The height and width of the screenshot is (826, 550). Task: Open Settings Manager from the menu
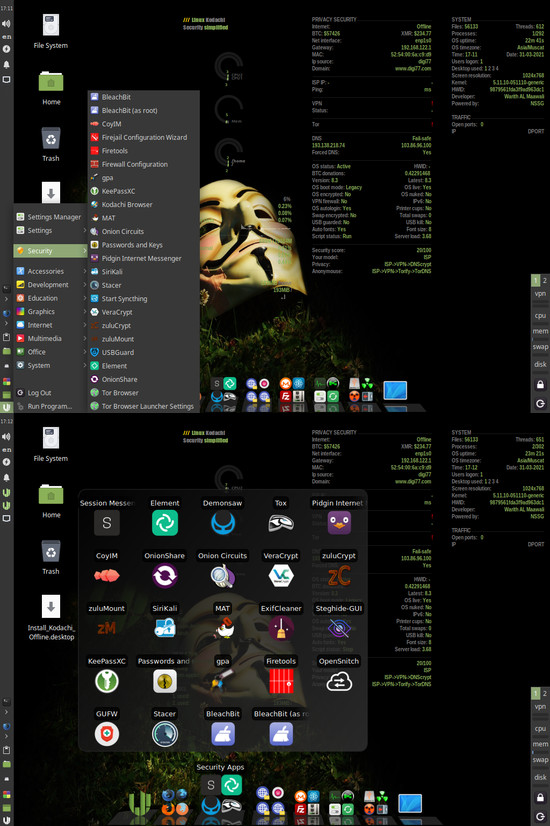tap(51, 217)
